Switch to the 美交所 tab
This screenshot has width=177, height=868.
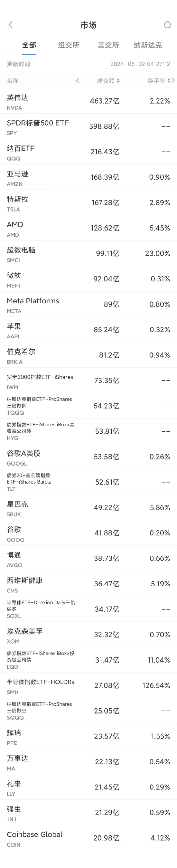point(108,45)
